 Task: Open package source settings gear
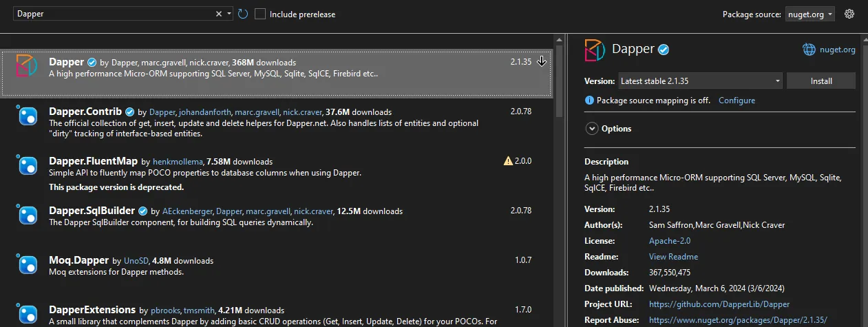[x=849, y=14]
